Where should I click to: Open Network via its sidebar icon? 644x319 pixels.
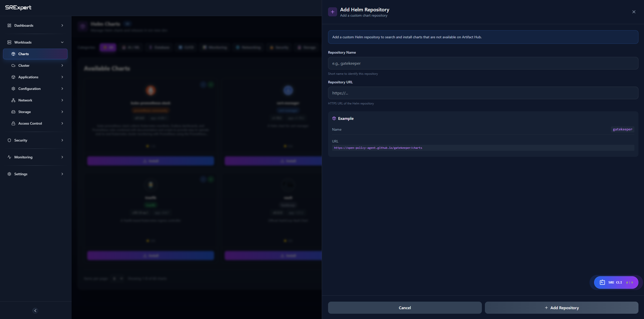tap(14, 100)
